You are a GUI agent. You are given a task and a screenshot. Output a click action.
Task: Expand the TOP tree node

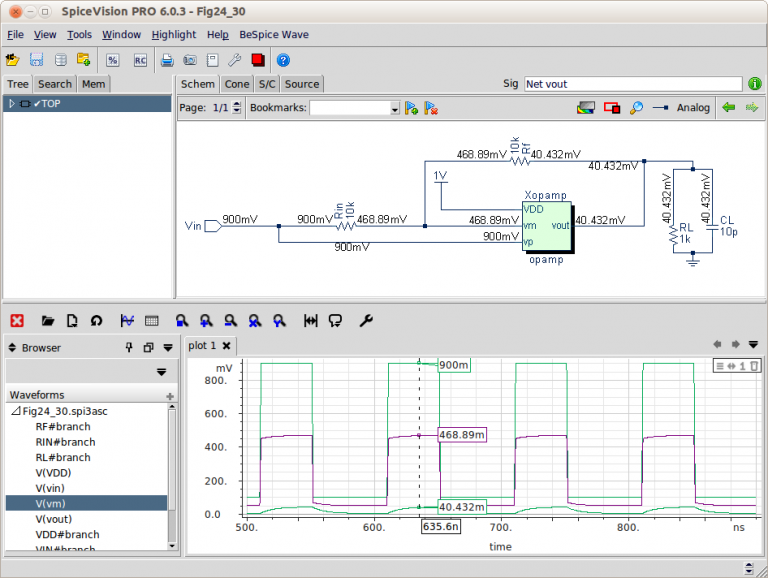(x=12, y=103)
